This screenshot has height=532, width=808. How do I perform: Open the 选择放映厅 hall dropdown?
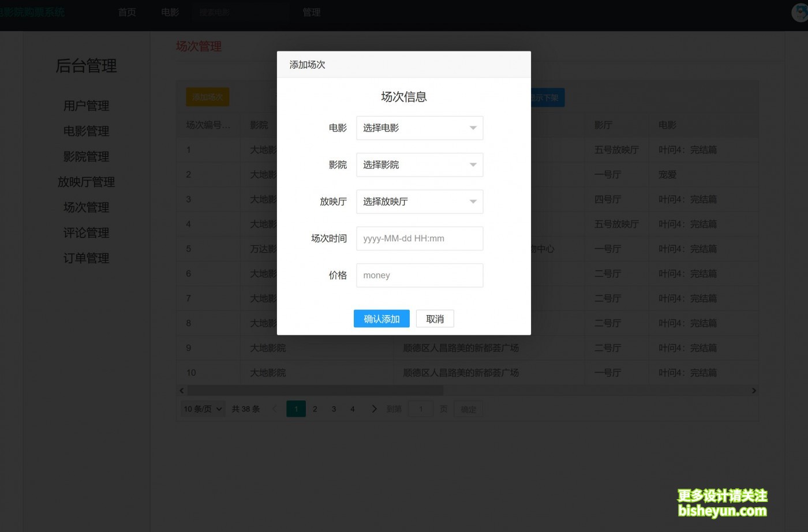click(419, 202)
